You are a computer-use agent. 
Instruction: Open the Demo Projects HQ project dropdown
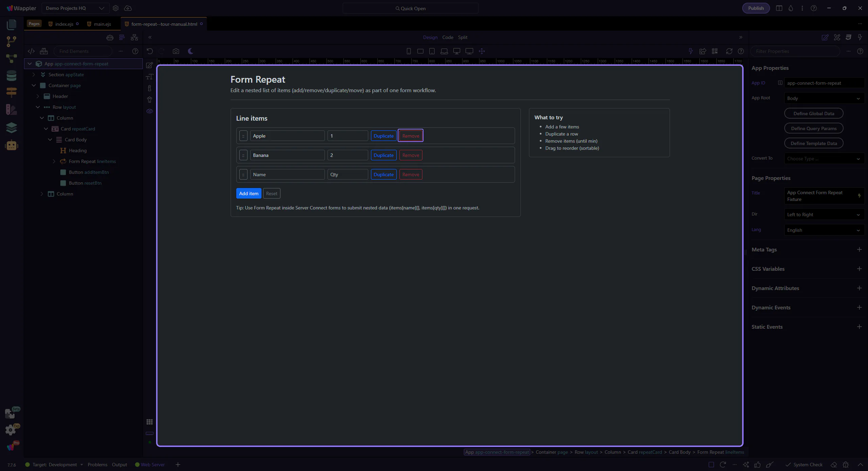[x=75, y=8]
